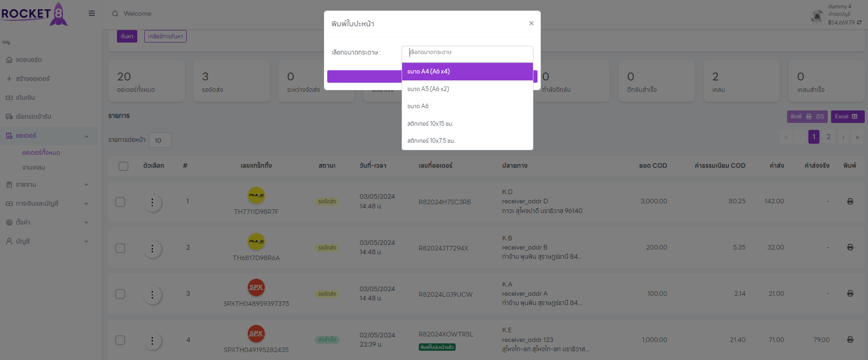The height and width of the screenshot is (360, 868).
Task: Click the balance refresh icon
Action: (x=859, y=22)
